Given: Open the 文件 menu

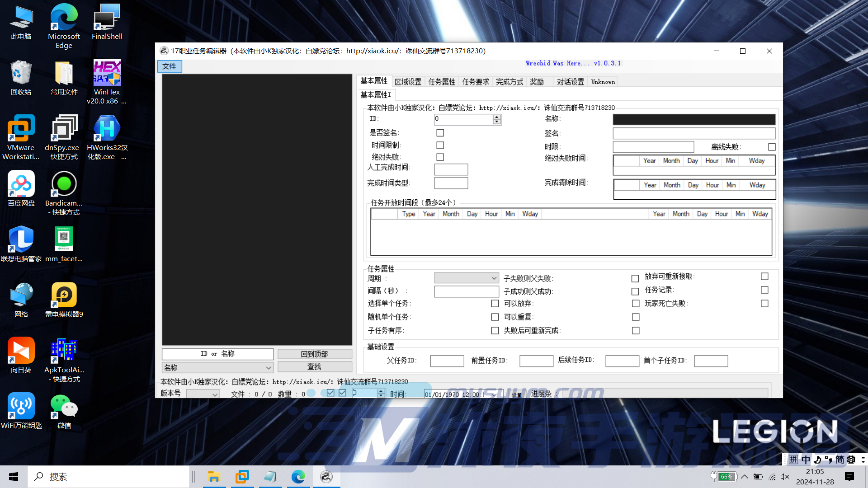Looking at the screenshot, I should point(170,66).
